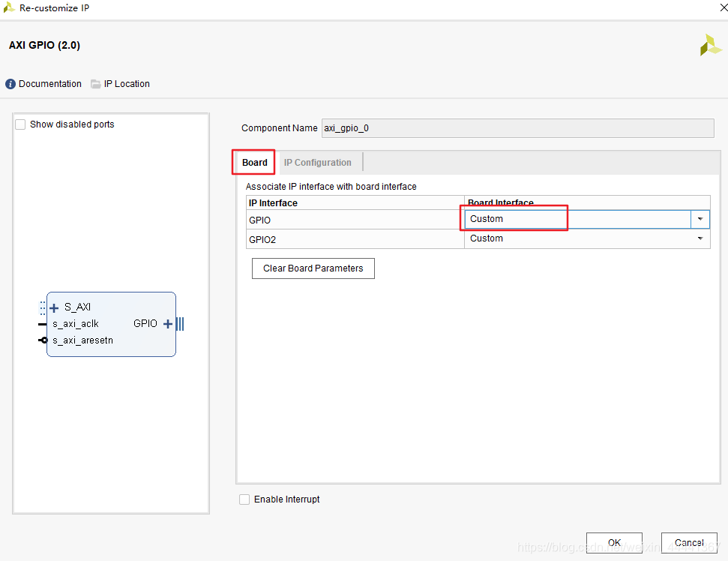Screen dimensions: 728x561
Task: Click the AXI GPIO (2.0) title
Action: [x=44, y=46]
